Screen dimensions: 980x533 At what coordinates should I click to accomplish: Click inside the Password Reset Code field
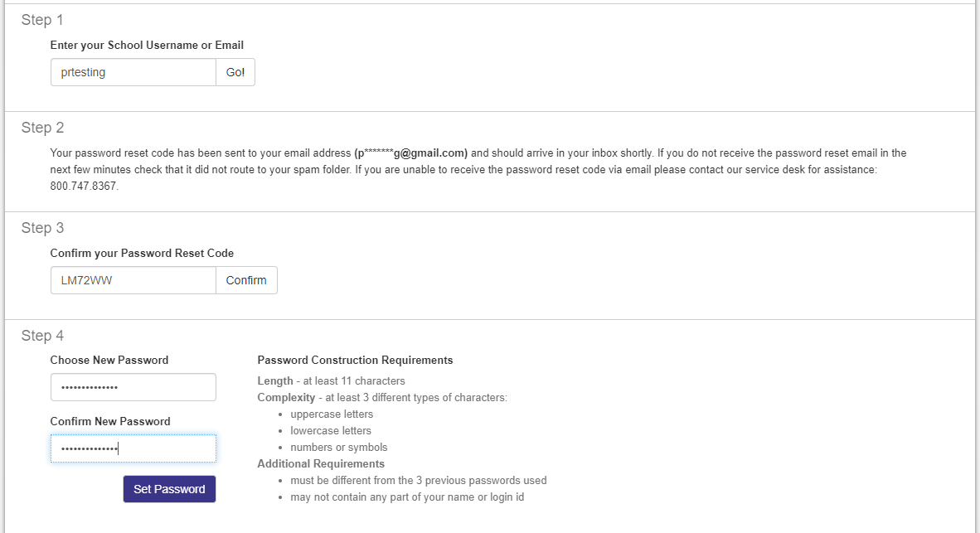coord(133,280)
